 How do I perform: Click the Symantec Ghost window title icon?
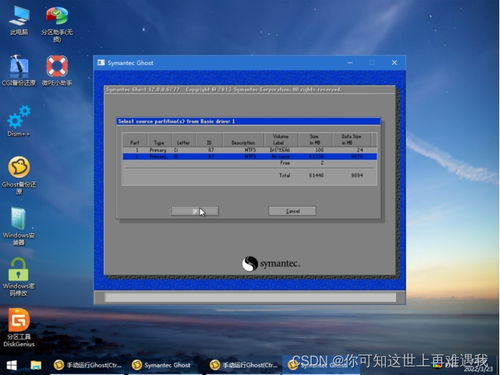point(101,63)
